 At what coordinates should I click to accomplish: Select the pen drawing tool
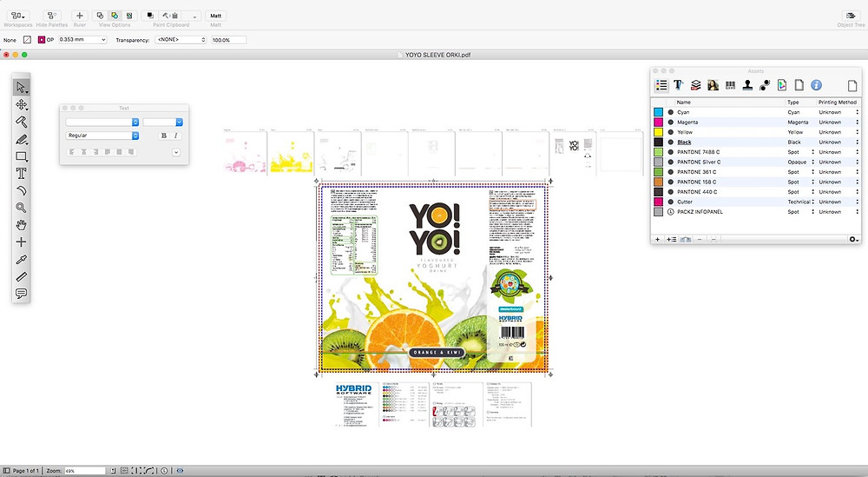point(21,139)
